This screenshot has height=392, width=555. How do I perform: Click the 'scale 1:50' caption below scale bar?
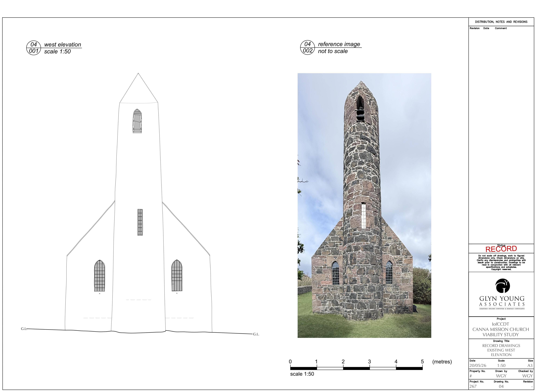(x=302, y=374)
